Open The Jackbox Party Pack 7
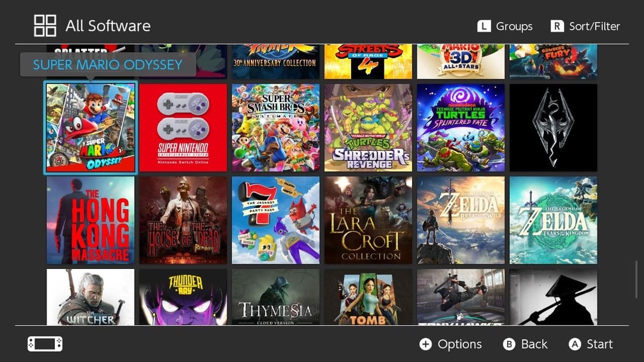The image size is (644, 362). [275, 220]
